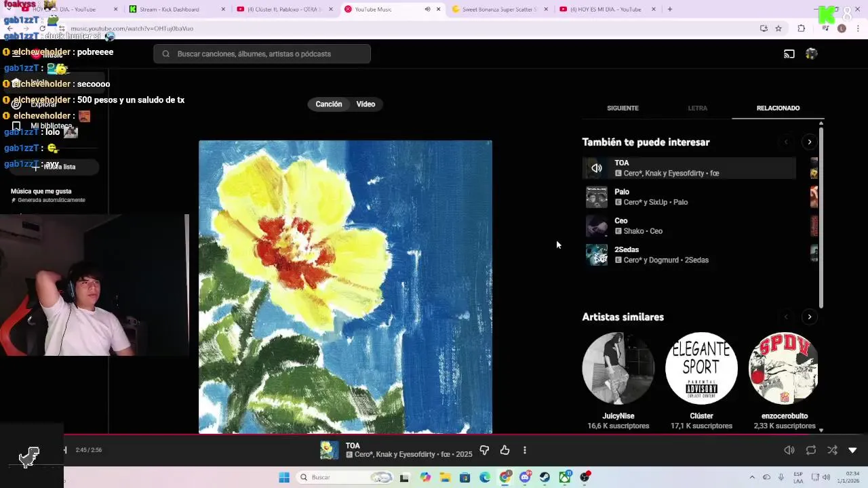Previous arrow for Artistas similares carousel
Image resolution: width=868 pixels, height=488 pixels.
pos(786,317)
